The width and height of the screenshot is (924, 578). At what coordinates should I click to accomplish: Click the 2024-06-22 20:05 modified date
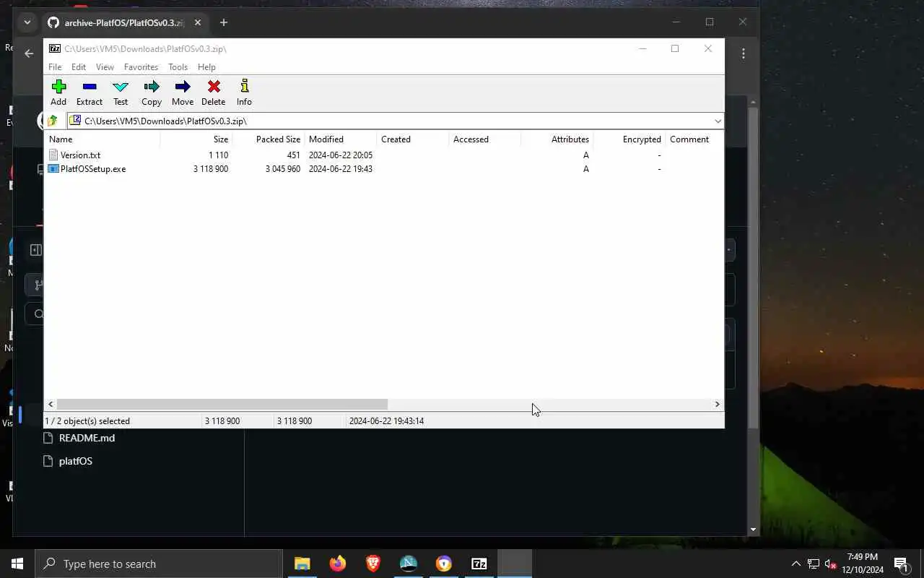341,155
